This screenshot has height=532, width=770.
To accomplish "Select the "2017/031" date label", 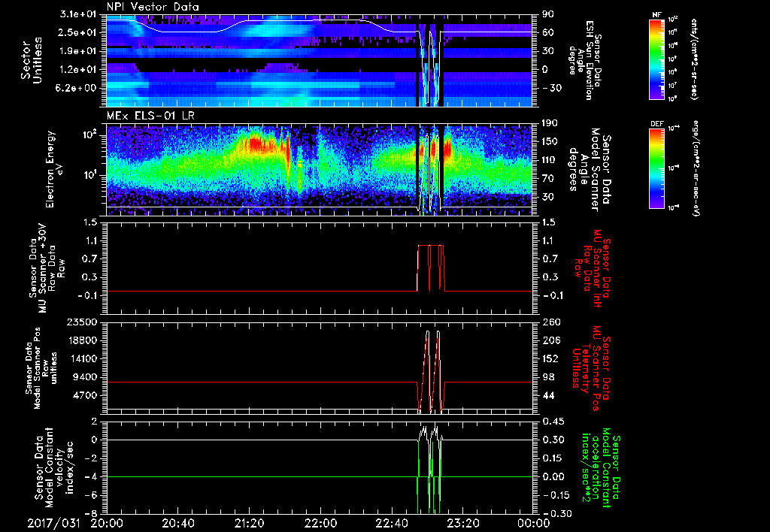I will point(53,523).
